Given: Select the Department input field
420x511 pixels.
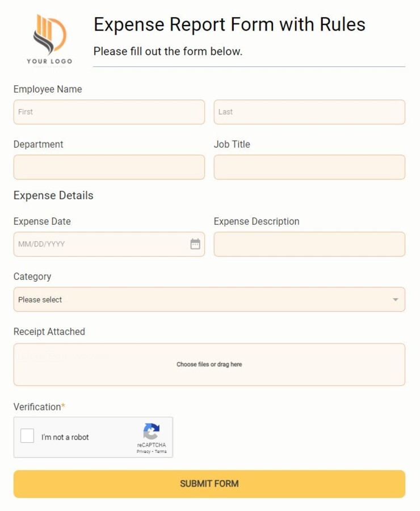Looking at the screenshot, I should [x=109, y=167].
